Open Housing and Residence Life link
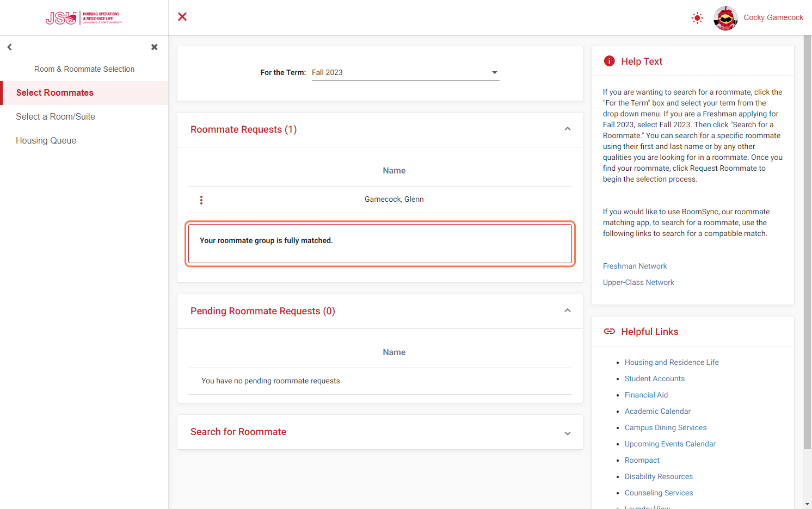This screenshot has height=509, width=812. point(672,362)
